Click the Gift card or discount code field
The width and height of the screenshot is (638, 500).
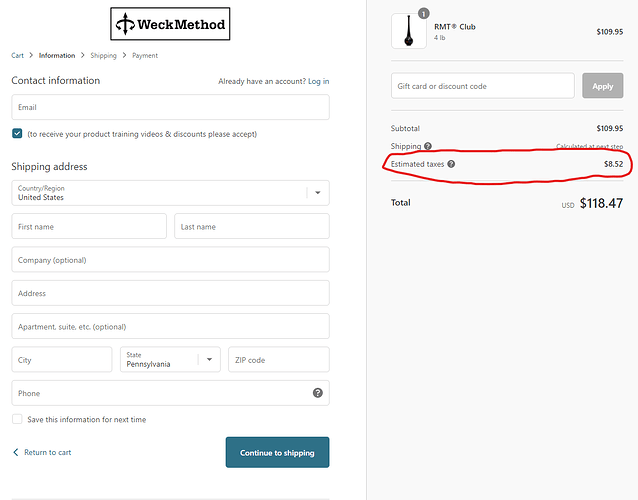tap(484, 86)
